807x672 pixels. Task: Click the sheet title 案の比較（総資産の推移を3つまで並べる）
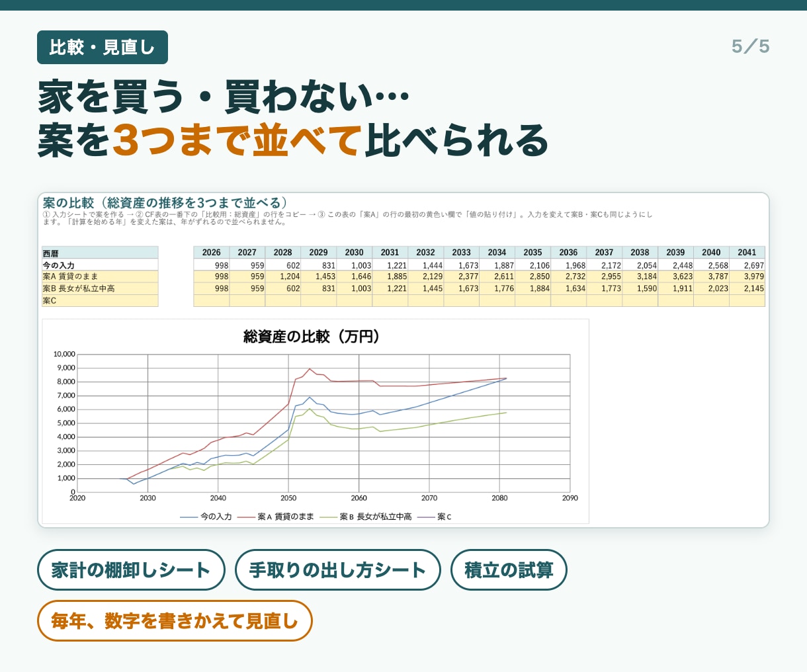[x=165, y=202]
